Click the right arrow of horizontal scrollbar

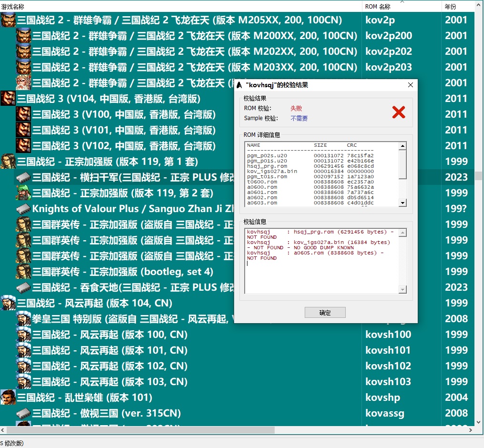471,430
